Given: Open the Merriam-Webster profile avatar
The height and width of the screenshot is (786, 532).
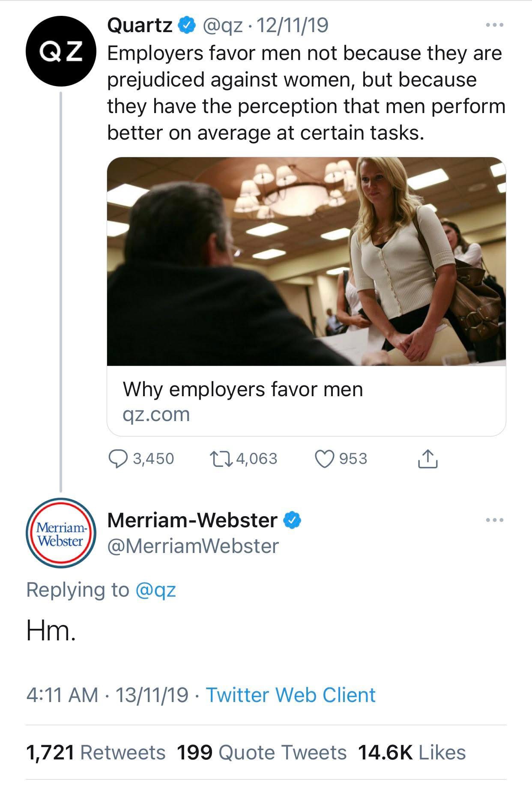Looking at the screenshot, I should click(61, 533).
